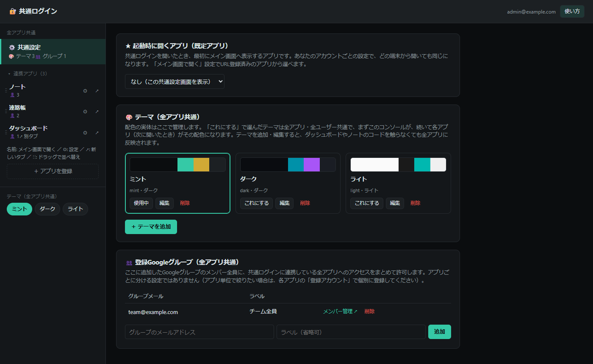
Task: Click the gear icon in 共通設定 item
Action: [x=12, y=47]
